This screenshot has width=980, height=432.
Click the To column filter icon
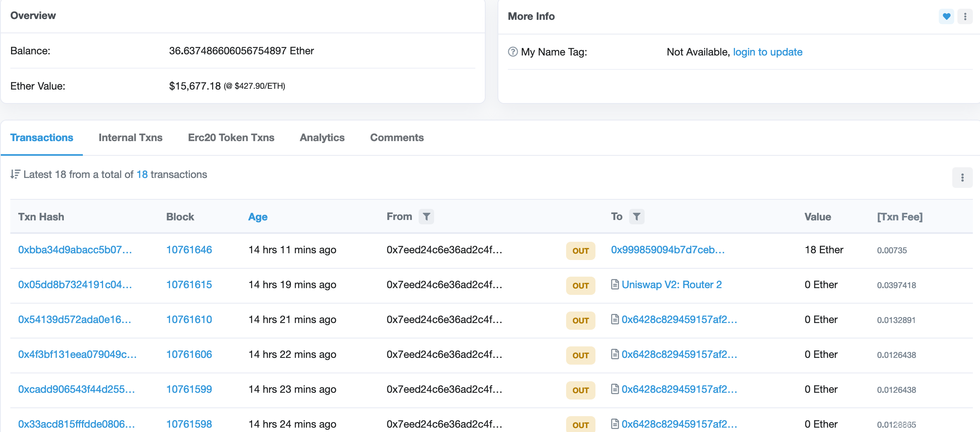636,216
